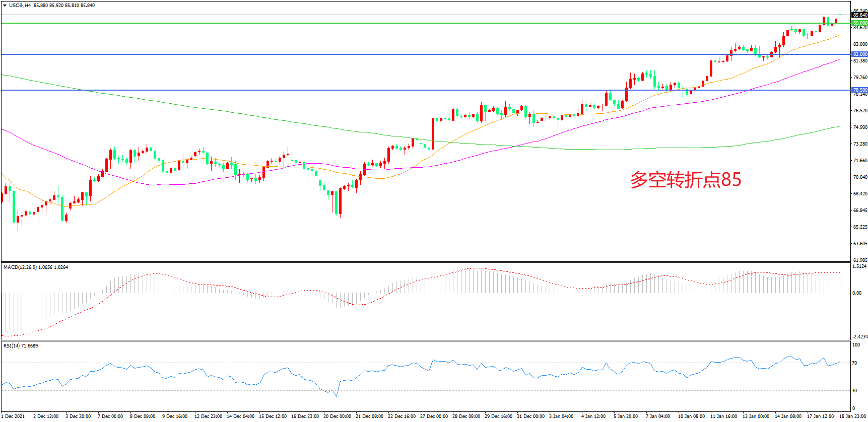Click the 27 Dec 00:00 time label

pyautogui.click(x=434, y=416)
